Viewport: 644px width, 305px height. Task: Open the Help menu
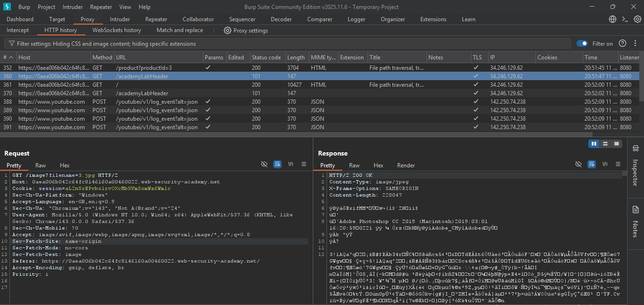tap(144, 7)
